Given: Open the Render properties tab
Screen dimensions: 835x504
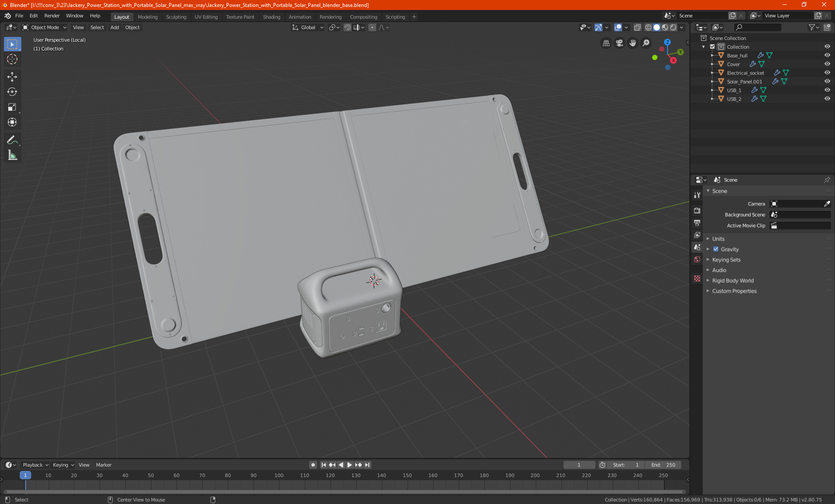Looking at the screenshot, I should pos(697,211).
